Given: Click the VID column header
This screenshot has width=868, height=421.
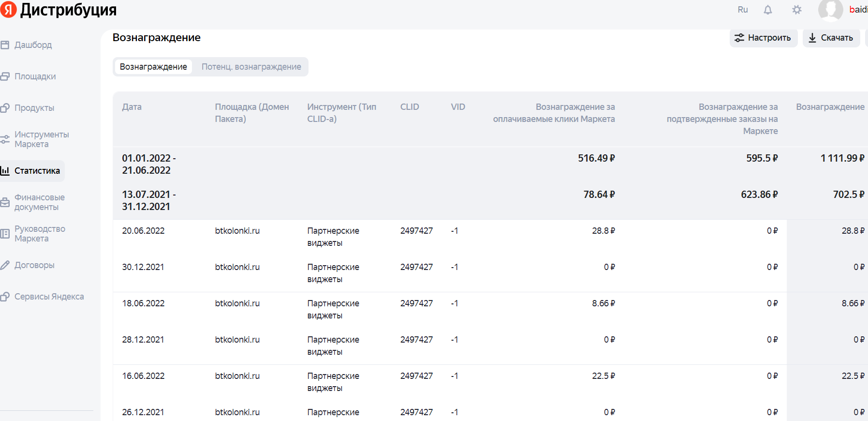Looking at the screenshot, I should [458, 107].
